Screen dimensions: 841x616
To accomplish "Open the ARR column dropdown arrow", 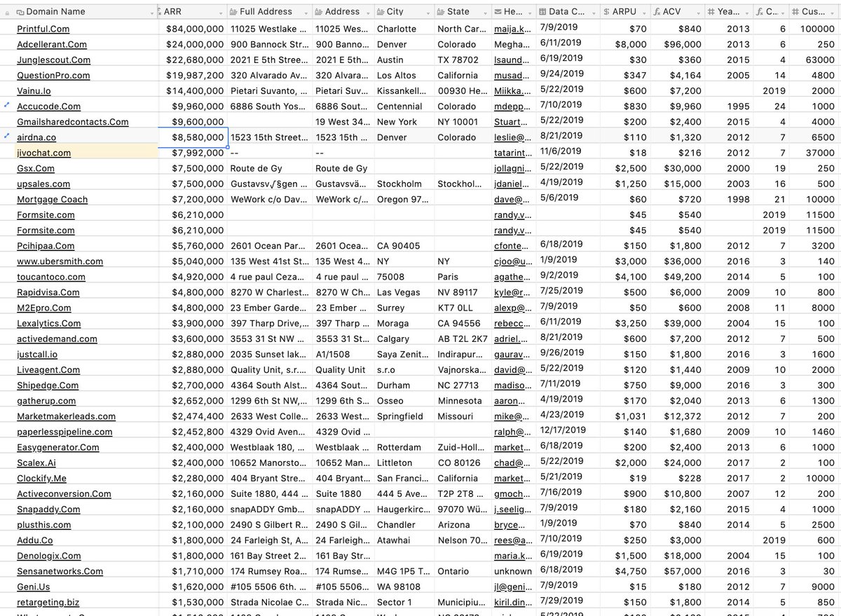I will pos(222,12).
